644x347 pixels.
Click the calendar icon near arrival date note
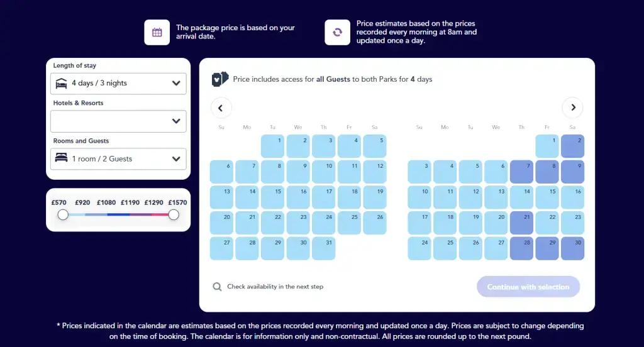tap(157, 33)
